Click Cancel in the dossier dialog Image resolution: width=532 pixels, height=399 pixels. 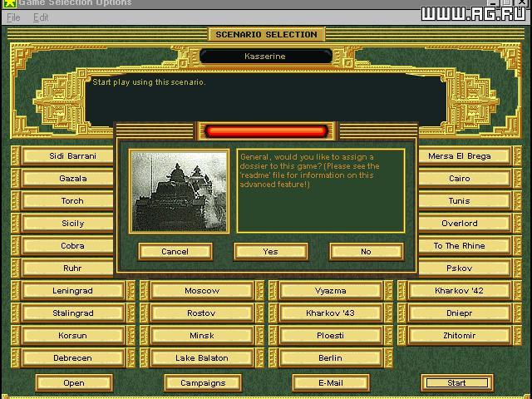point(175,251)
